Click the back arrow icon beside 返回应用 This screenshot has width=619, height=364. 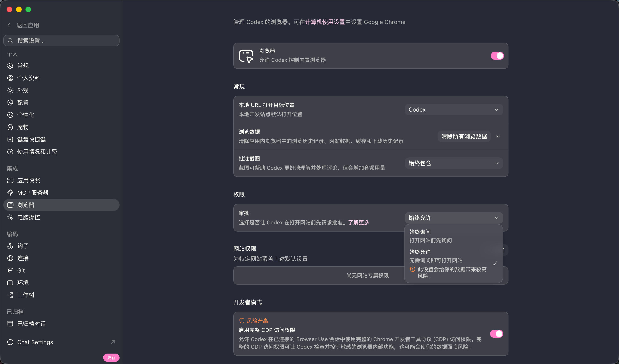click(10, 25)
